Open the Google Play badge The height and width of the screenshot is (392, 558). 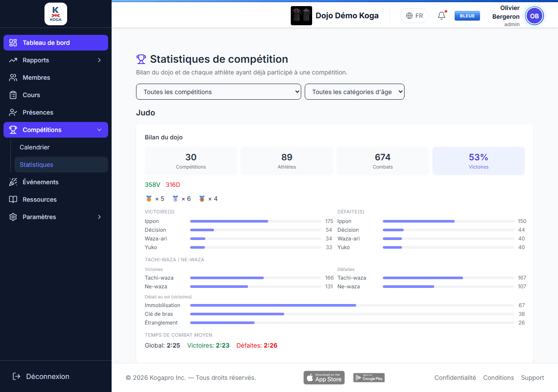point(369,378)
